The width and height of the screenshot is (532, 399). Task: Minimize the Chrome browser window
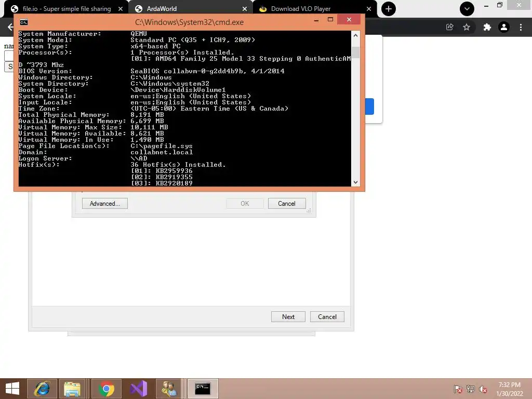pyautogui.click(x=486, y=5)
